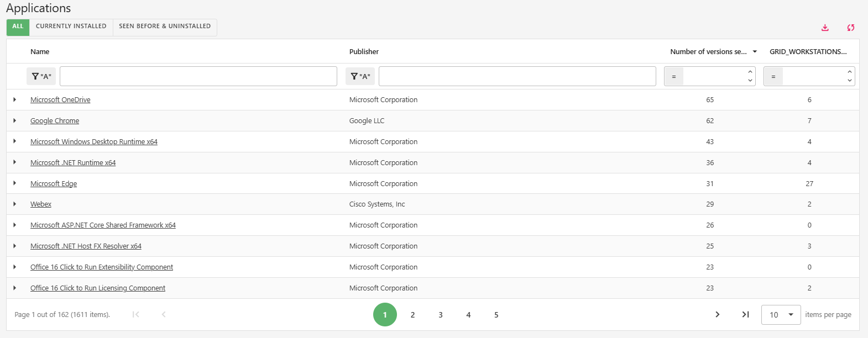Jump to the last page arrow
This screenshot has width=868, height=338.
745,314
